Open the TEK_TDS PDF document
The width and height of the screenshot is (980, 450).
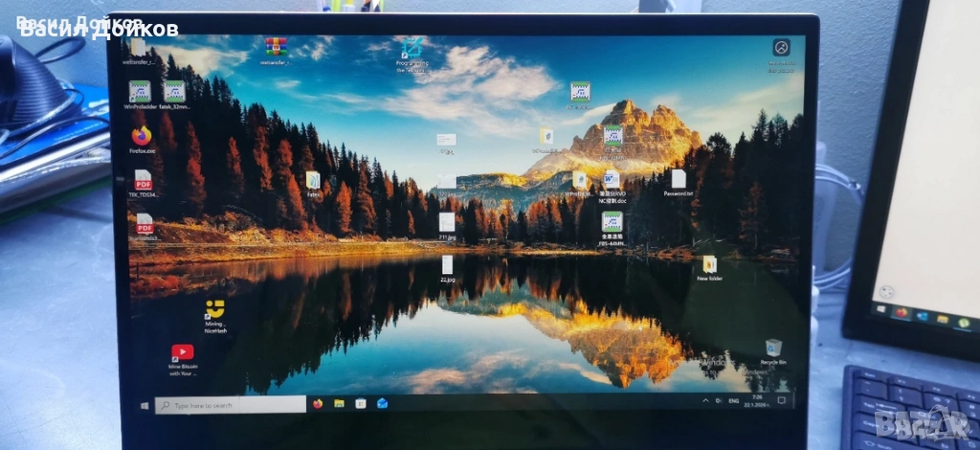point(144,180)
